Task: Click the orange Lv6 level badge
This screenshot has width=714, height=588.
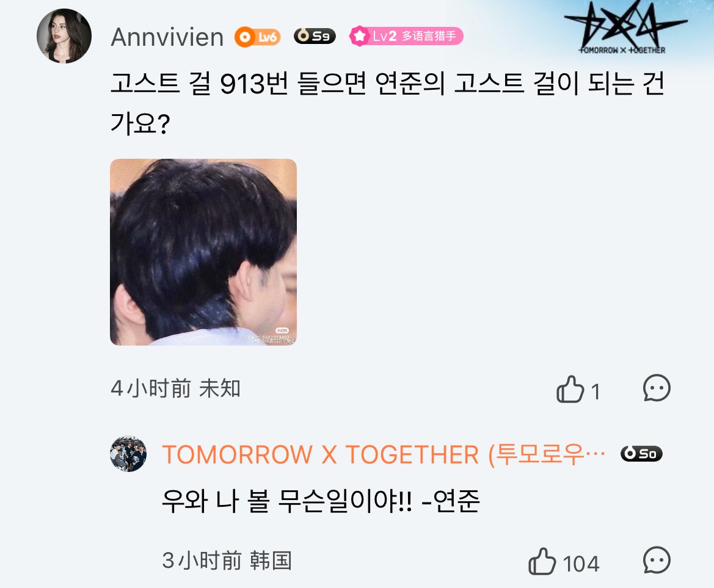Action: (257, 37)
